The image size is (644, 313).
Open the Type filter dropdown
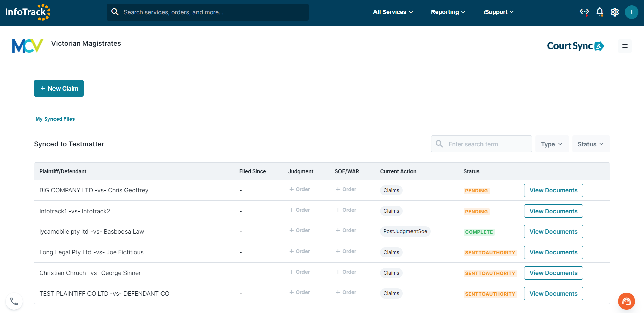click(x=552, y=144)
